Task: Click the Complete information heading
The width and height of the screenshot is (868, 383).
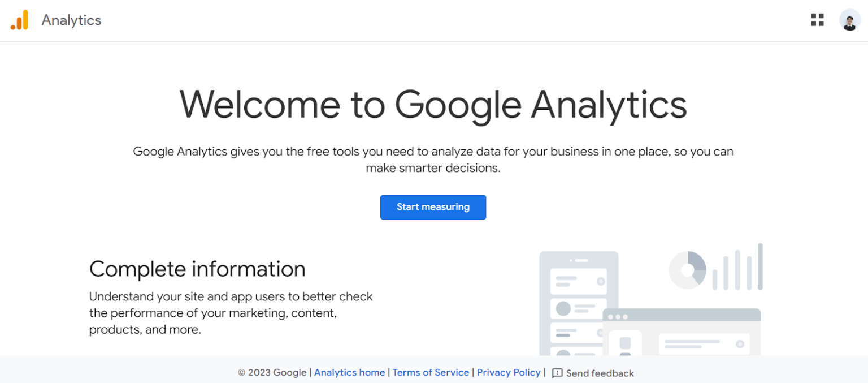Action: 197,269
